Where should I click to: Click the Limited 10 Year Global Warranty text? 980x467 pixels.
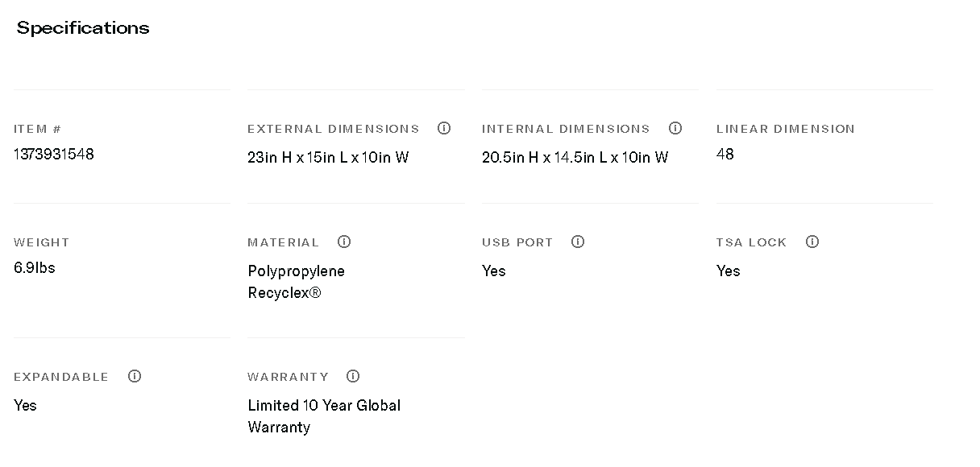click(x=324, y=416)
